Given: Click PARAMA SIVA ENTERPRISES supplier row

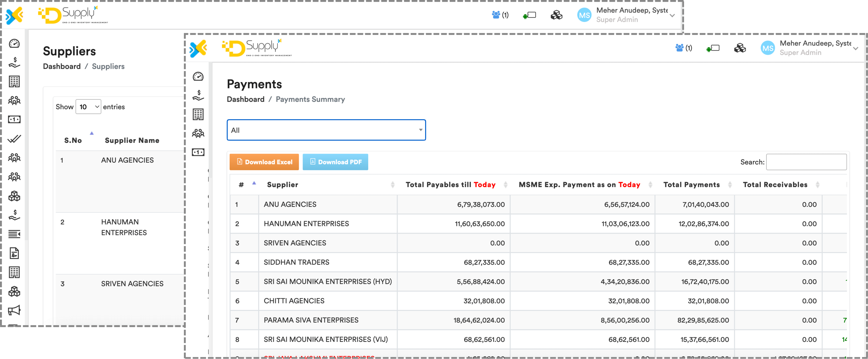Looking at the screenshot, I should pos(539,320).
